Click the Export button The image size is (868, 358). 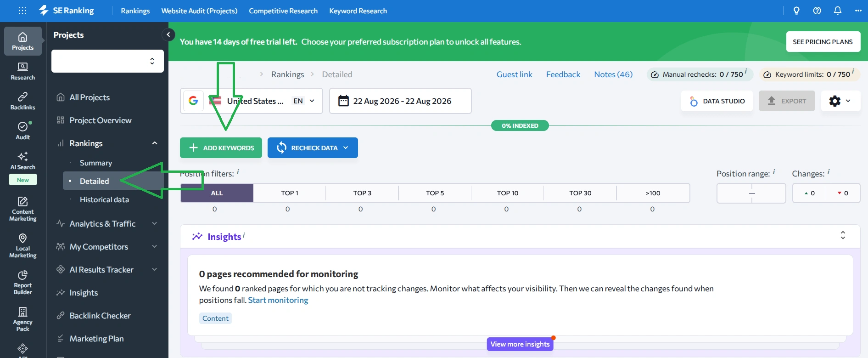coord(787,101)
